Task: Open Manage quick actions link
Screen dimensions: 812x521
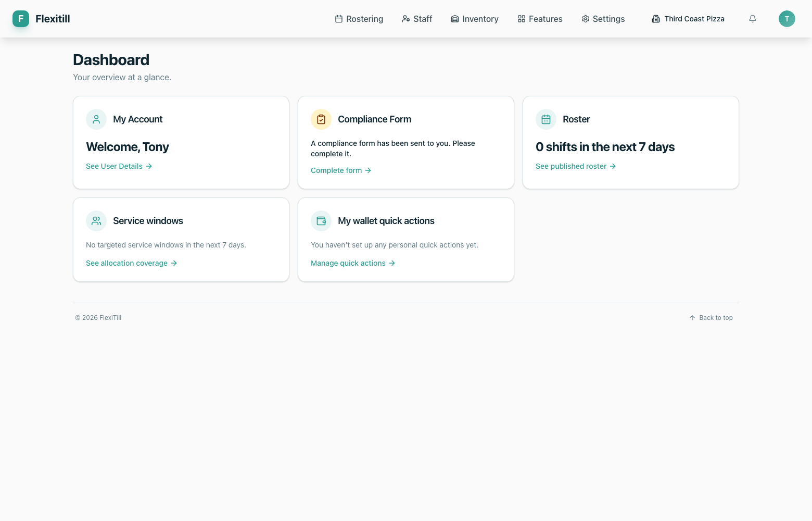Action: pos(353,263)
